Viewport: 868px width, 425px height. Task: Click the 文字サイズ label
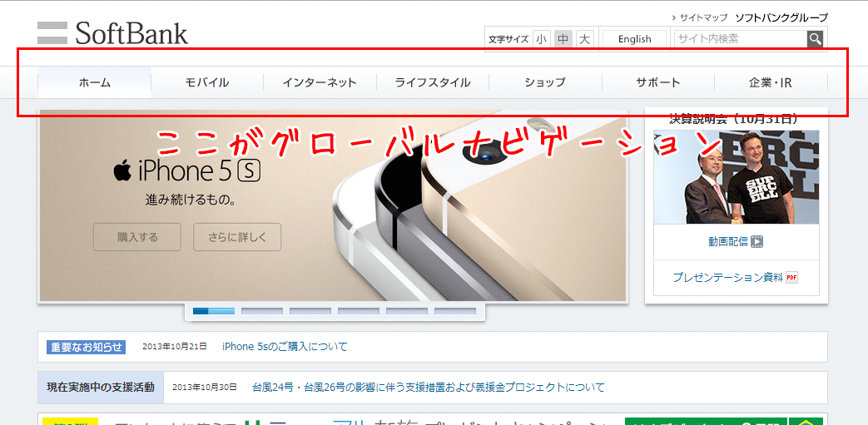coord(508,39)
